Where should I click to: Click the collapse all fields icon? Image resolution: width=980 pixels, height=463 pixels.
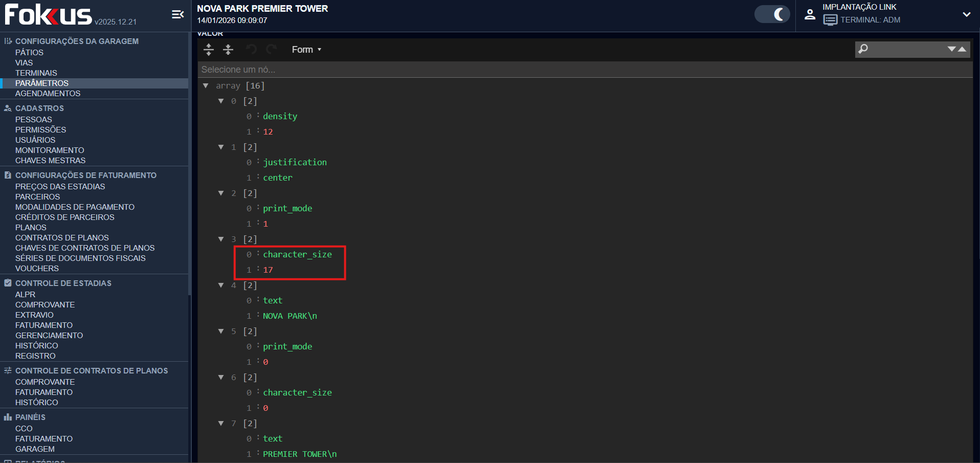(x=228, y=50)
